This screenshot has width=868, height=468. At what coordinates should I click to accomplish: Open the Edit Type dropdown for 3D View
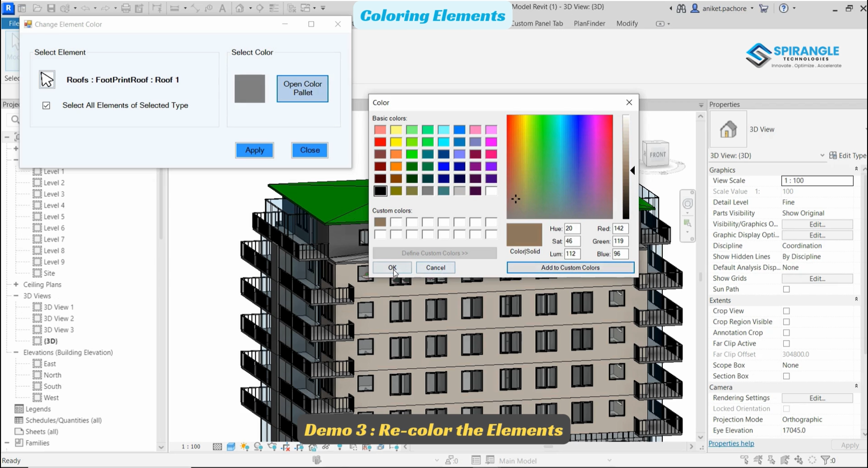tap(823, 155)
